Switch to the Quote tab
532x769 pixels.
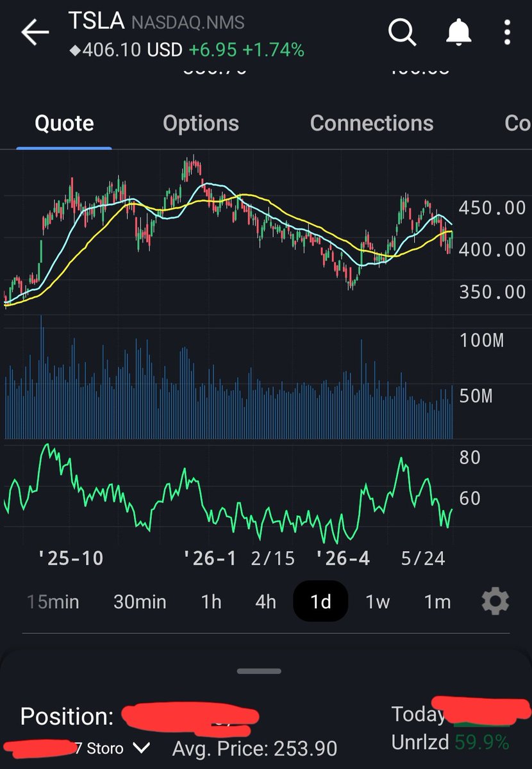click(x=64, y=123)
